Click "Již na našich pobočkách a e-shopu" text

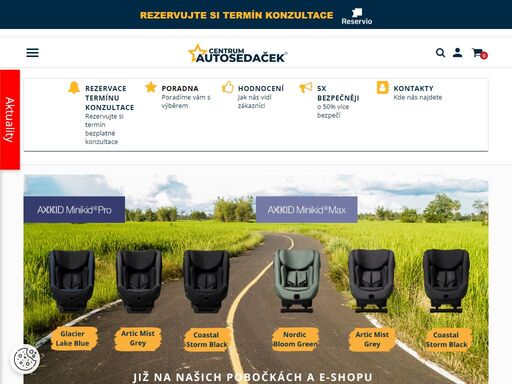point(252,377)
